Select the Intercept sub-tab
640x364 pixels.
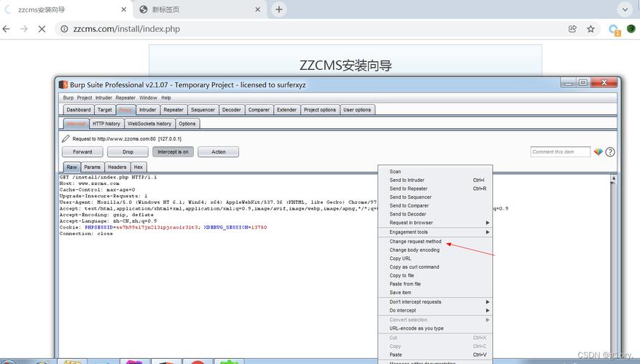point(76,124)
